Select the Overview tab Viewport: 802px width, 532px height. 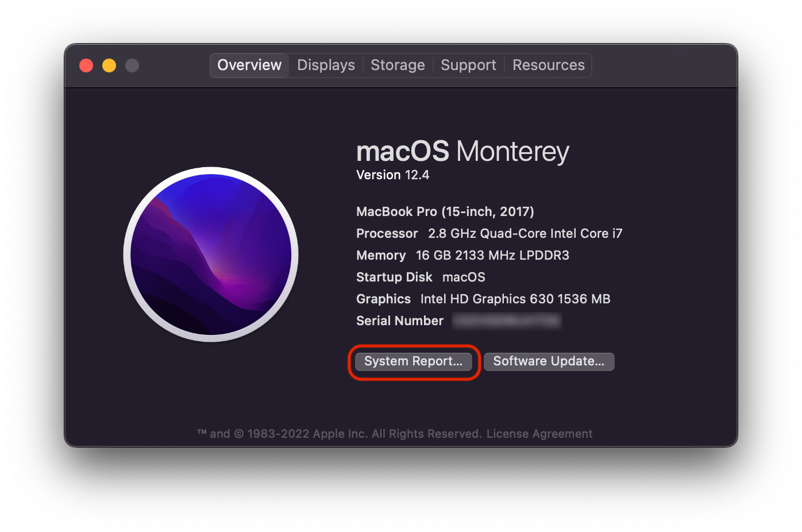pyautogui.click(x=249, y=65)
